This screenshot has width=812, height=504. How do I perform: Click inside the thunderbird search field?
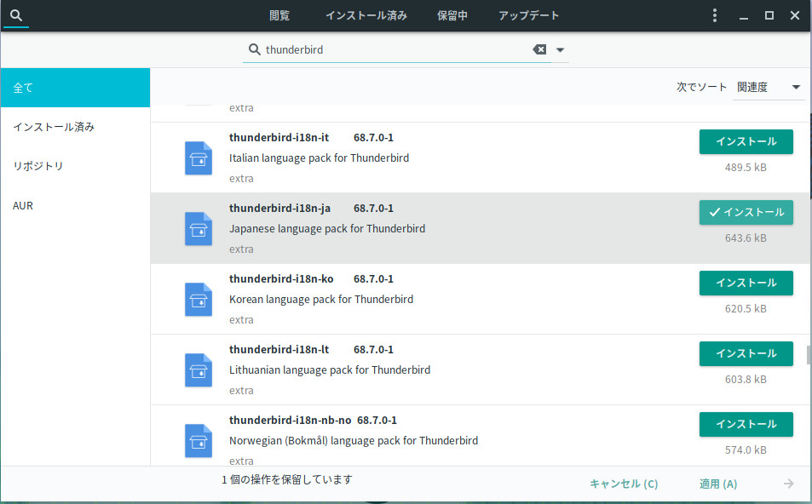(396, 49)
